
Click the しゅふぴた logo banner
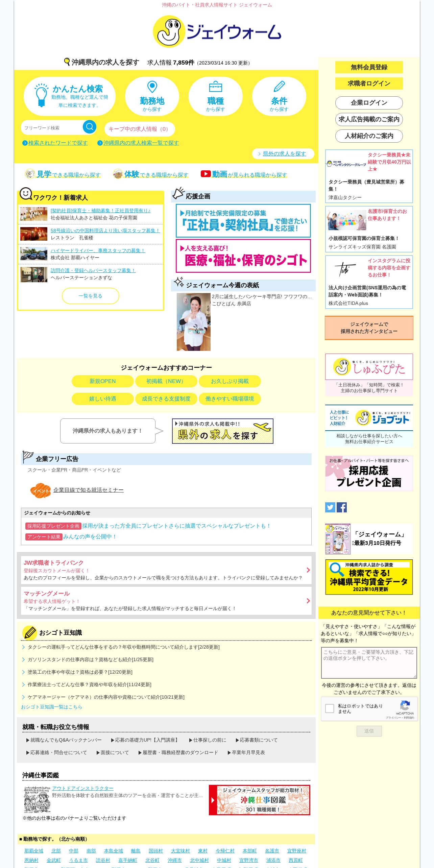[x=369, y=367]
